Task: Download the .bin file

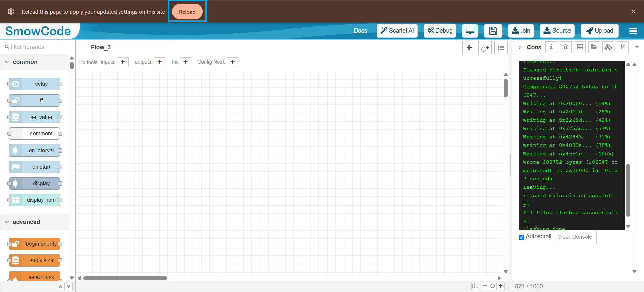Action: [521, 31]
